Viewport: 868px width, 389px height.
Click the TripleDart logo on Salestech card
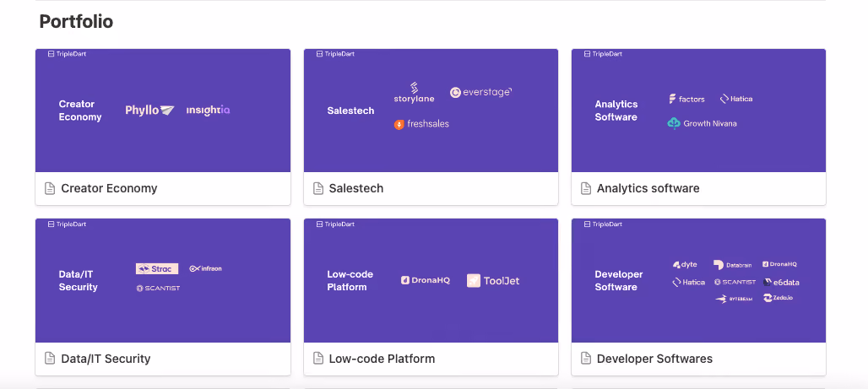pyautogui.click(x=335, y=54)
